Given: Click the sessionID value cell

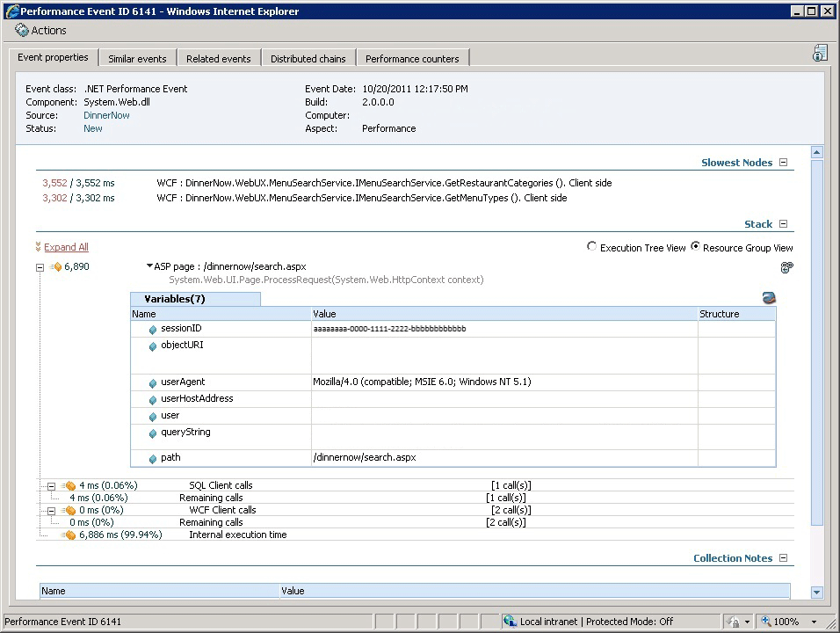Looking at the screenshot, I should click(x=504, y=329).
